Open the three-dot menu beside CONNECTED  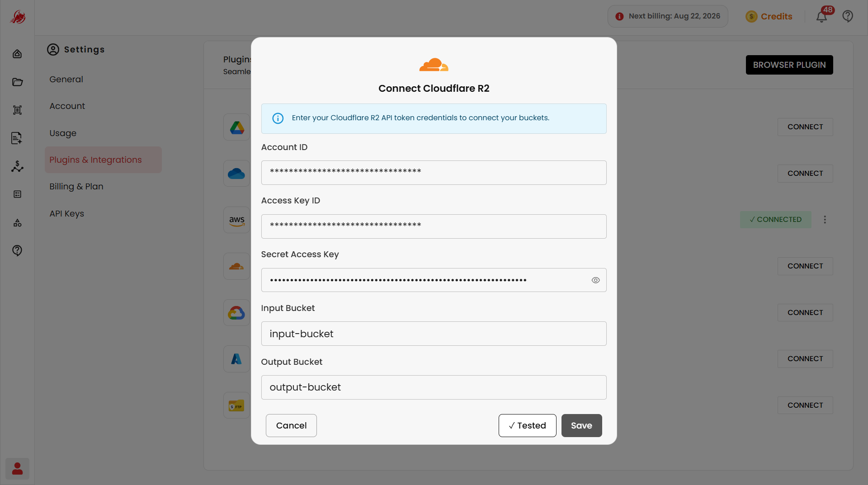click(825, 220)
